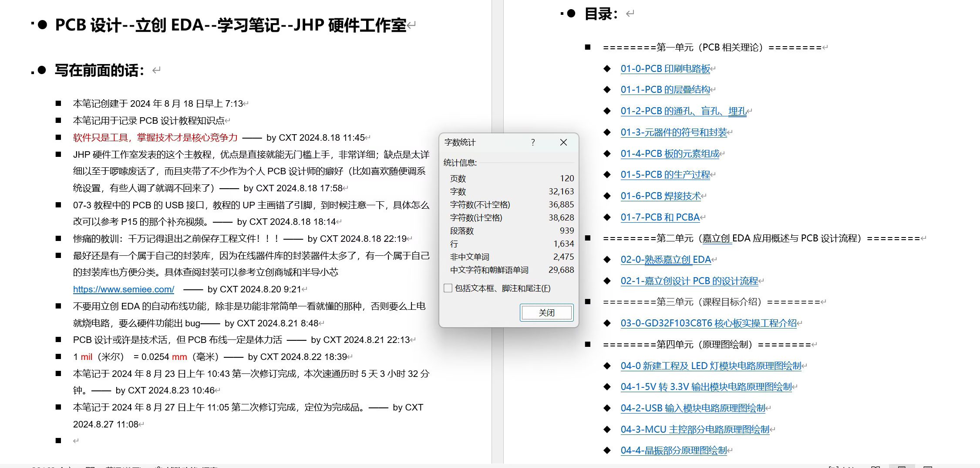The image size is (980, 468).
Task: Click red text 软件只是工具,掌握技术才是核心竞争力
Action: click(x=155, y=138)
